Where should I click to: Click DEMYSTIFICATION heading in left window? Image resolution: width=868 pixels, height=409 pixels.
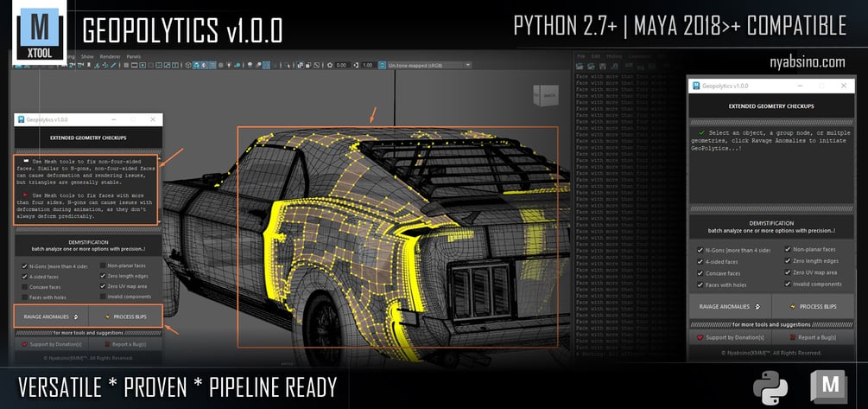click(89, 242)
